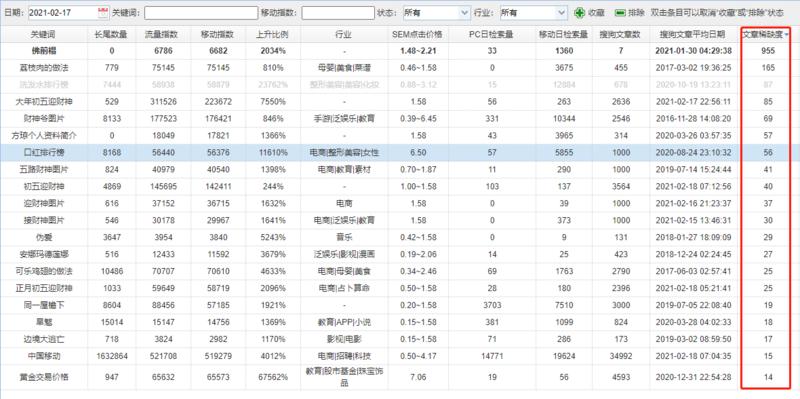Click scarcity value 165 in 荔枝肉的做法 row

(768, 68)
